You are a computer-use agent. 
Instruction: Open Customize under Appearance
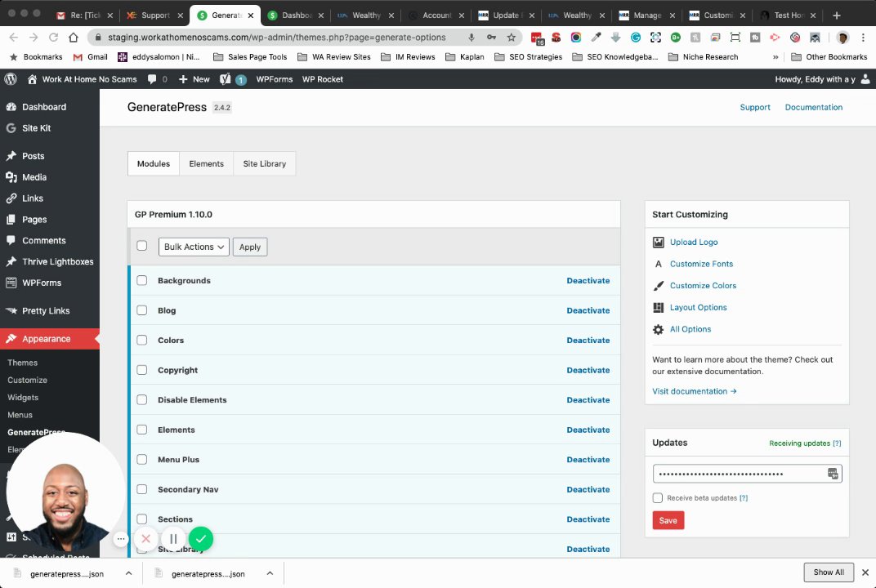click(x=28, y=380)
